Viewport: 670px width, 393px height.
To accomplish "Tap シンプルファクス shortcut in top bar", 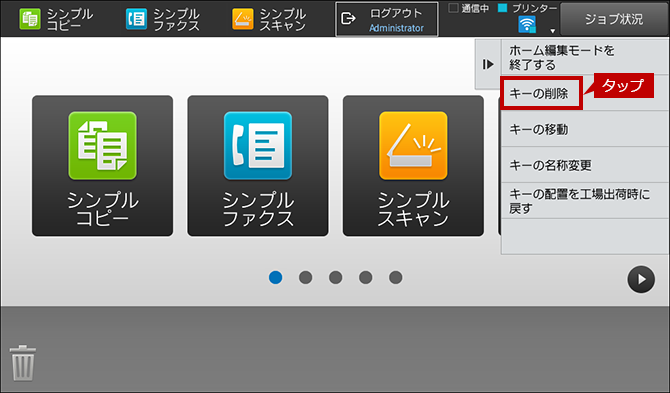I will pos(162,19).
